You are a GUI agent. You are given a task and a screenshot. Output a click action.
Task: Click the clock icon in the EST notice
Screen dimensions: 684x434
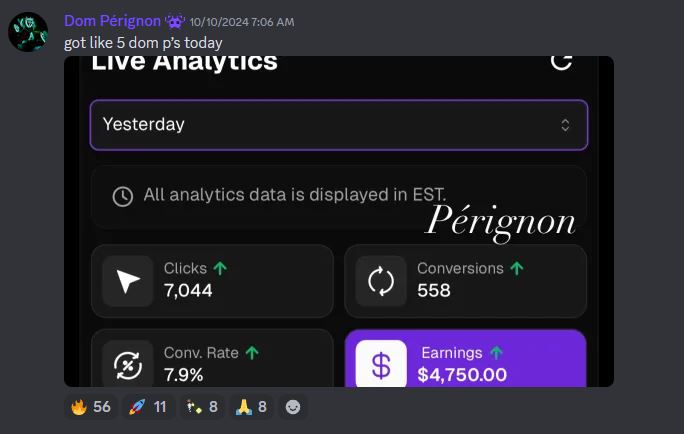123,196
